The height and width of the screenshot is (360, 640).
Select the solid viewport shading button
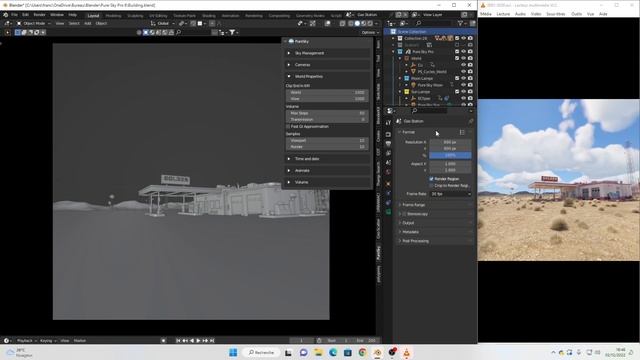[x=357, y=24]
